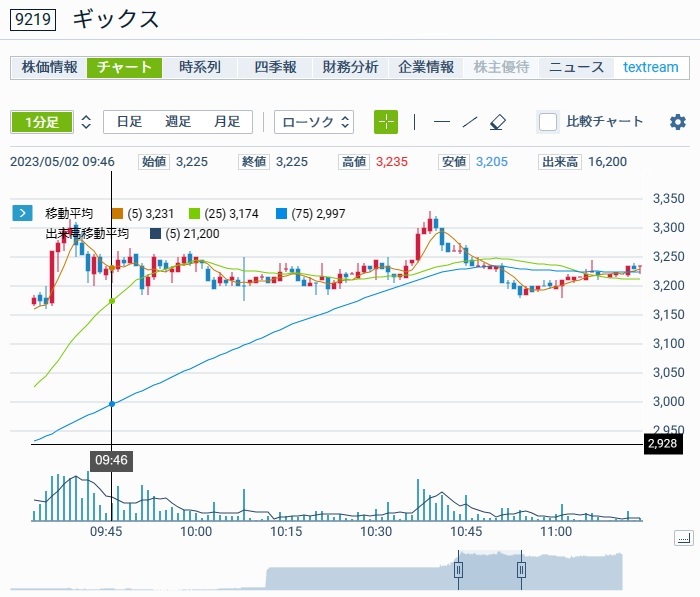Image resolution: width=700 pixels, height=597 pixels.
Task: Select the crosshair cursor tool
Action: 386,122
